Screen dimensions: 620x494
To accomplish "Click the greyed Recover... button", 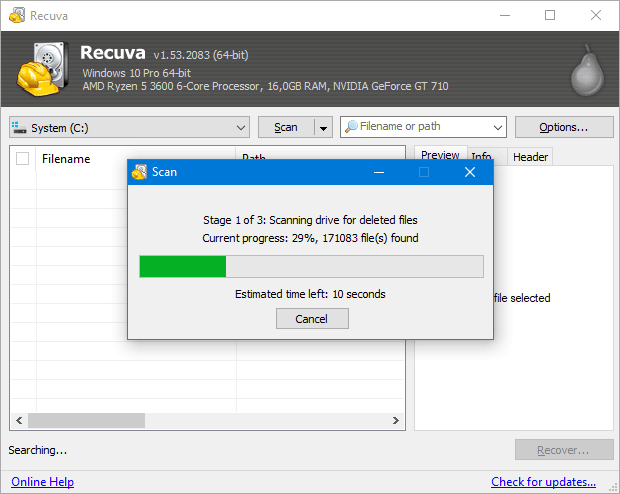I will tap(564, 450).
